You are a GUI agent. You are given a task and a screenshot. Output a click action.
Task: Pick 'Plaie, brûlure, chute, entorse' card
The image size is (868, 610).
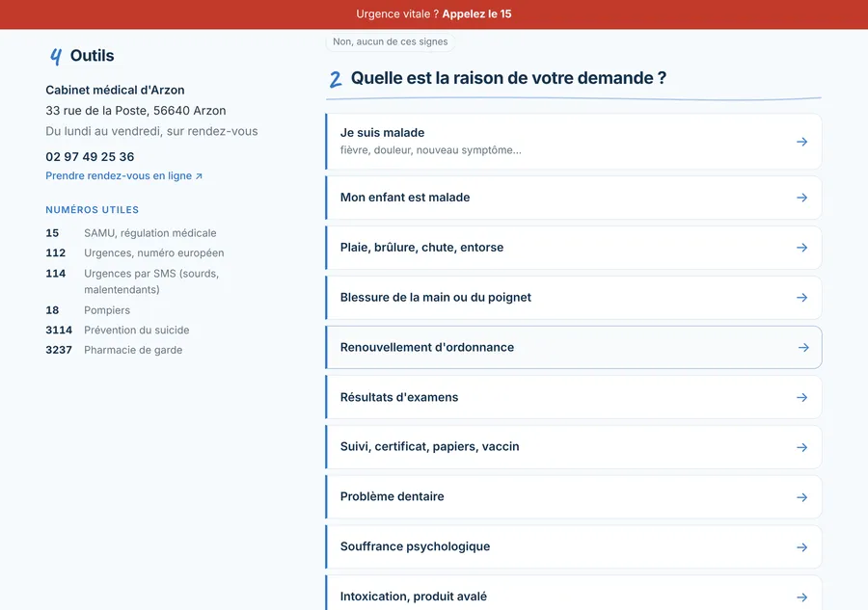[574, 248]
